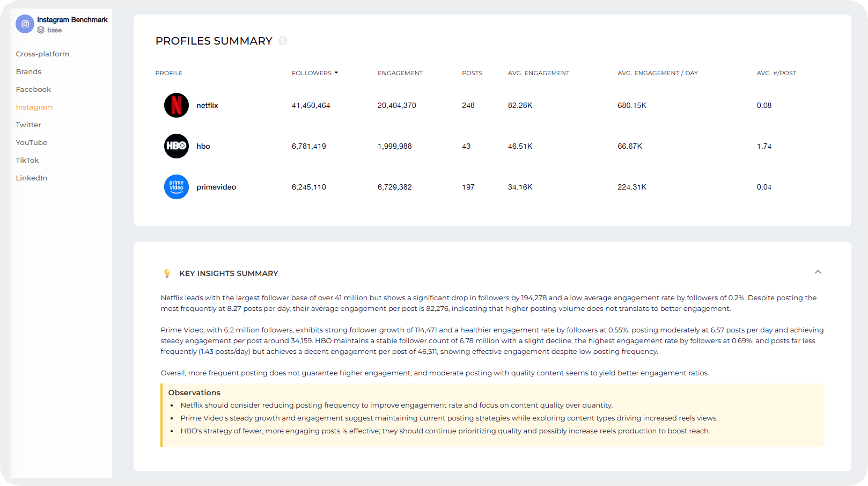Image resolution: width=868 pixels, height=486 pixels.
Task: Click HBO daily engagement 66.67K
Action: coord(630,146)
